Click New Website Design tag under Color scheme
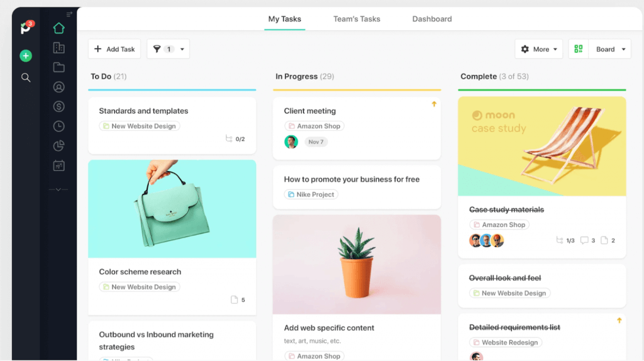The width and height of the screenshot is (644, 361). coord(139,287)
